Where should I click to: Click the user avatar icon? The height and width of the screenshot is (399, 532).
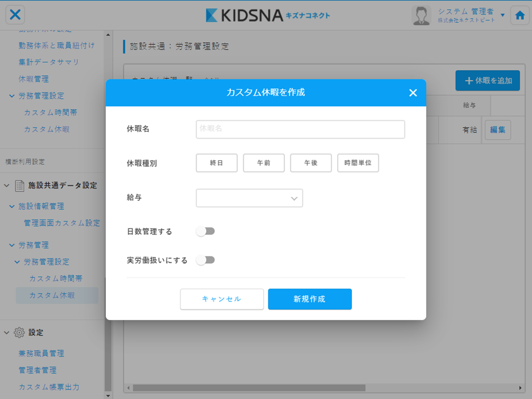421,15
